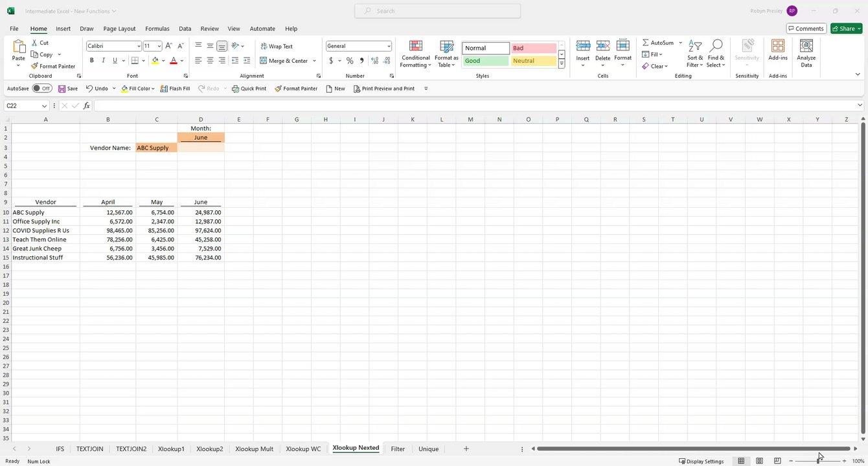Click Decrease Font Size icon

click(x=181, y=46)
